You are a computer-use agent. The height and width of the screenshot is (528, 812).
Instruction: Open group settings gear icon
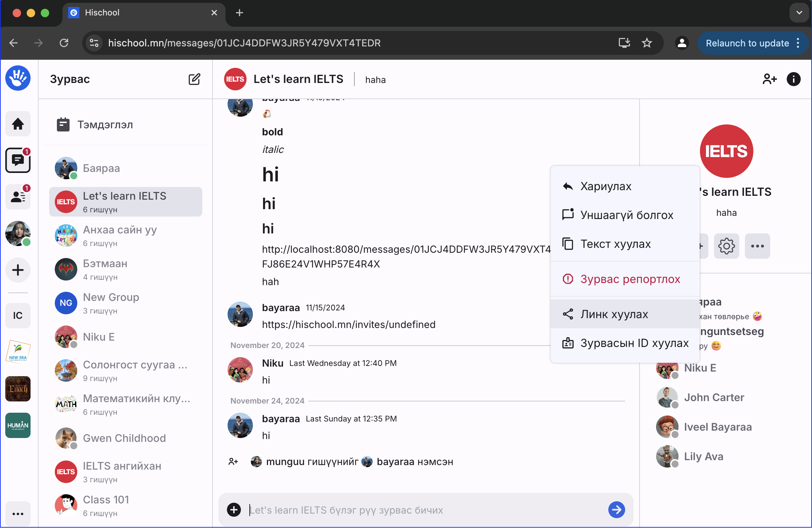click(726, 246)
